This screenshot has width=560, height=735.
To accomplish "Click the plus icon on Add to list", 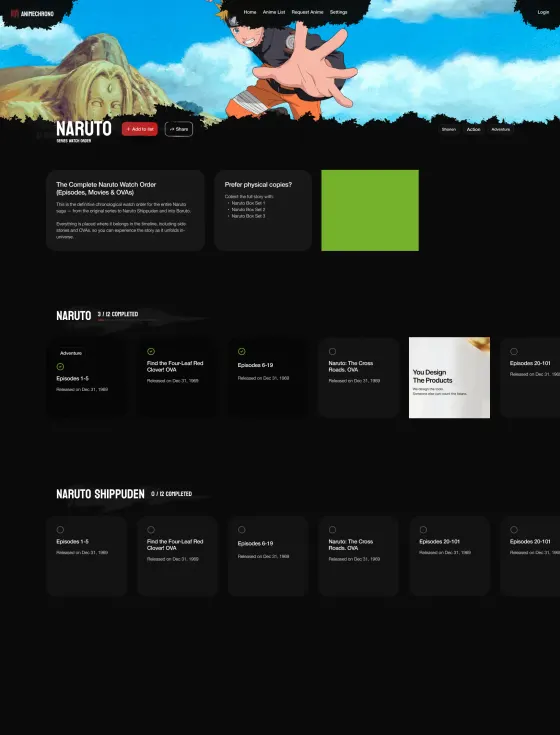I will 128,129.
